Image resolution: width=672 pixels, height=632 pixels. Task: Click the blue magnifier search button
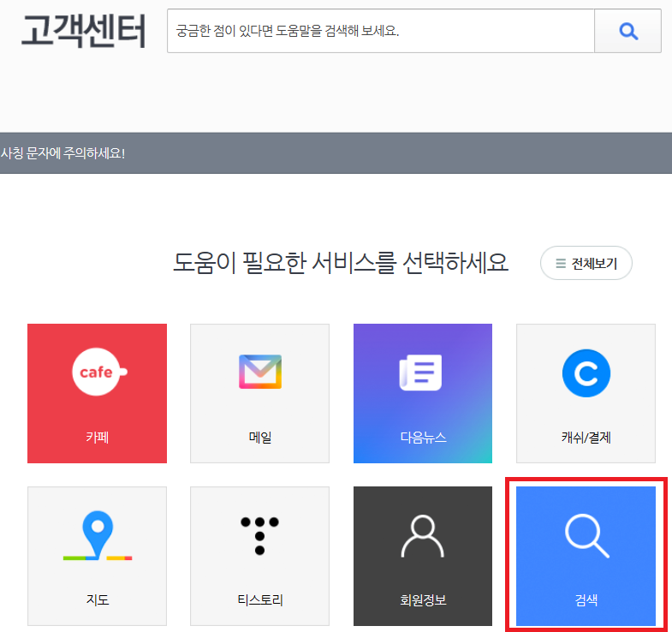[627, 31]
